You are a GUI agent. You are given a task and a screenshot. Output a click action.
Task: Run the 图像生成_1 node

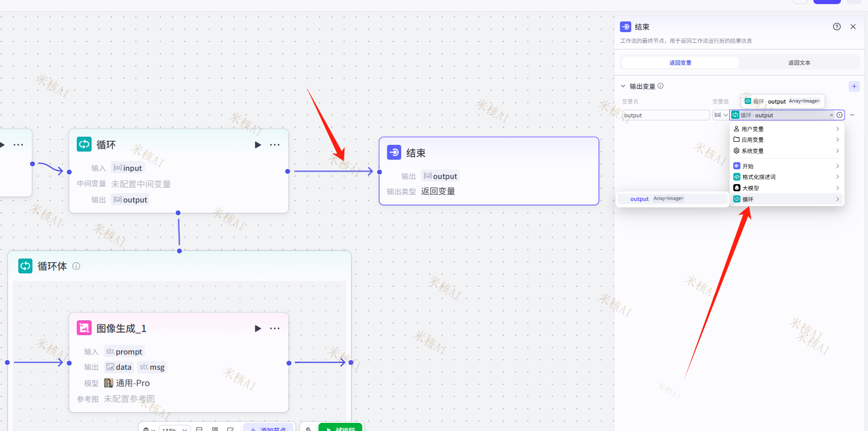point(258,328)
